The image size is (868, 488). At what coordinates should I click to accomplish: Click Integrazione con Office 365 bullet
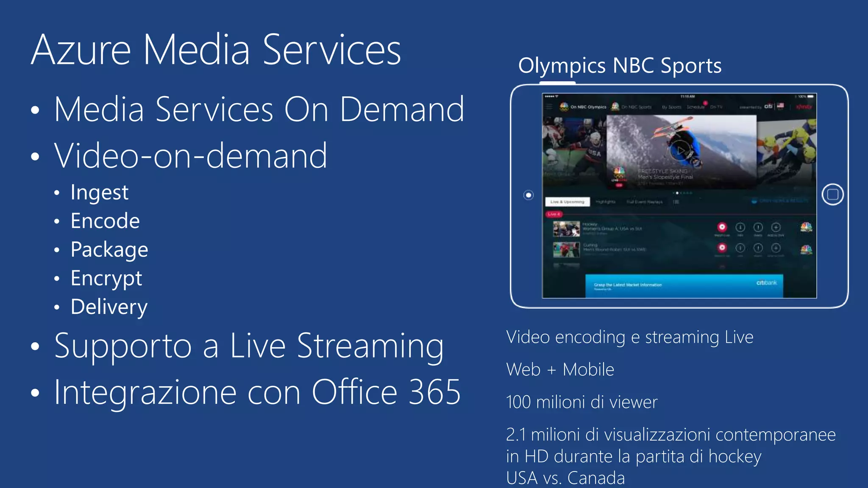[x=257, y=392]
